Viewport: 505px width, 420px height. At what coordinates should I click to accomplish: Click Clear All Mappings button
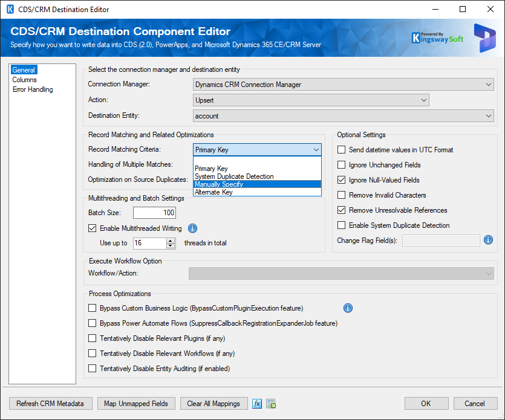[213, 403]
